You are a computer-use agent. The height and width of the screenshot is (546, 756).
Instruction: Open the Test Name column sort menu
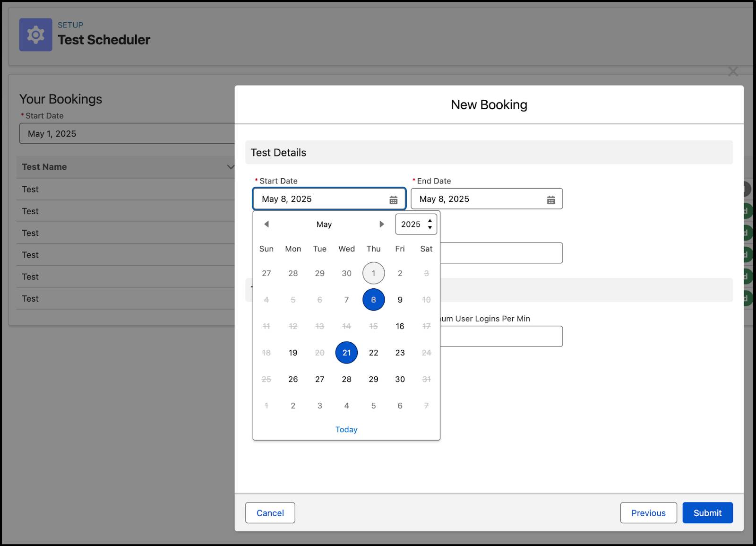click(231, 166)
